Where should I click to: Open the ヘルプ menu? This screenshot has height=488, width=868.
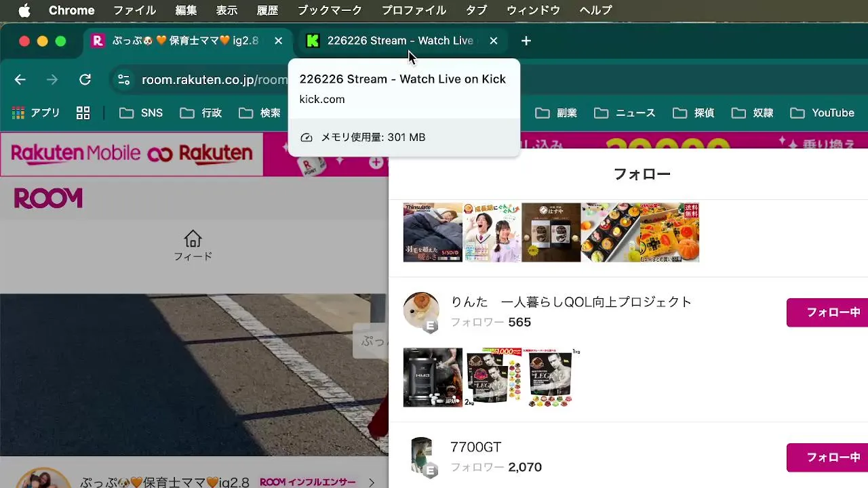[595, 10]
